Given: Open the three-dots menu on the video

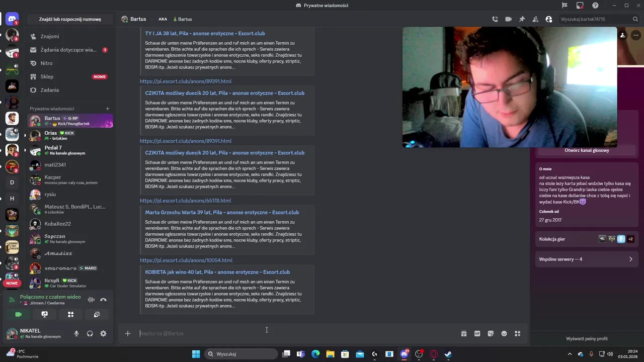Looking at the screenshot, I should 637,35.
